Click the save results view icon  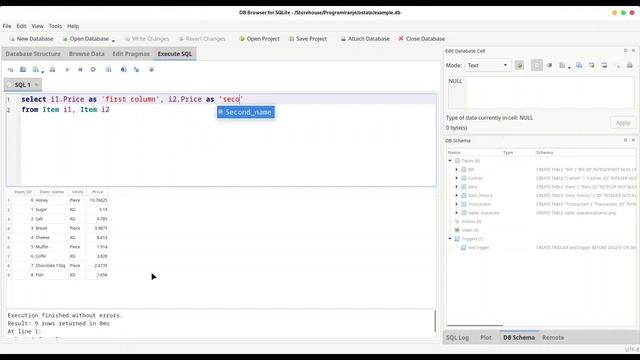click(108, 70)
